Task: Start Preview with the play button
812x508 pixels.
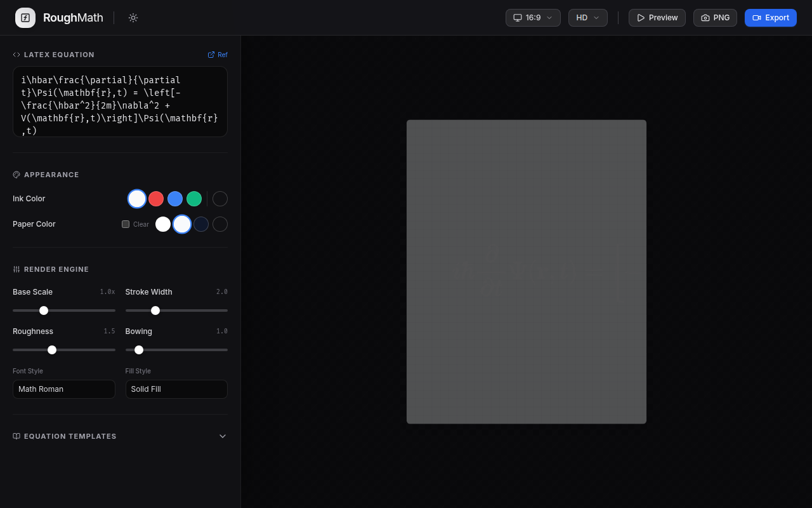Action: point(657,18)
